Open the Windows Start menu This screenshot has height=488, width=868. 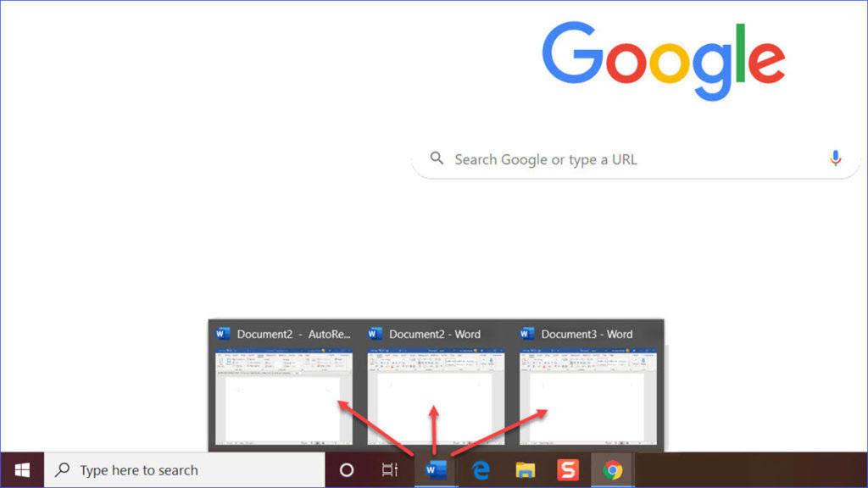coord(22,469)
